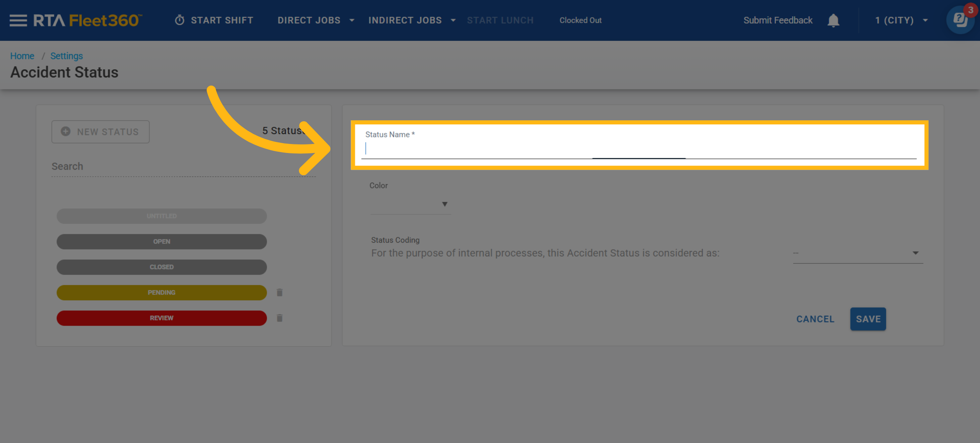980x443 pixels.
Task: Open the hamburger navigation menu
Action: (18, 20)
